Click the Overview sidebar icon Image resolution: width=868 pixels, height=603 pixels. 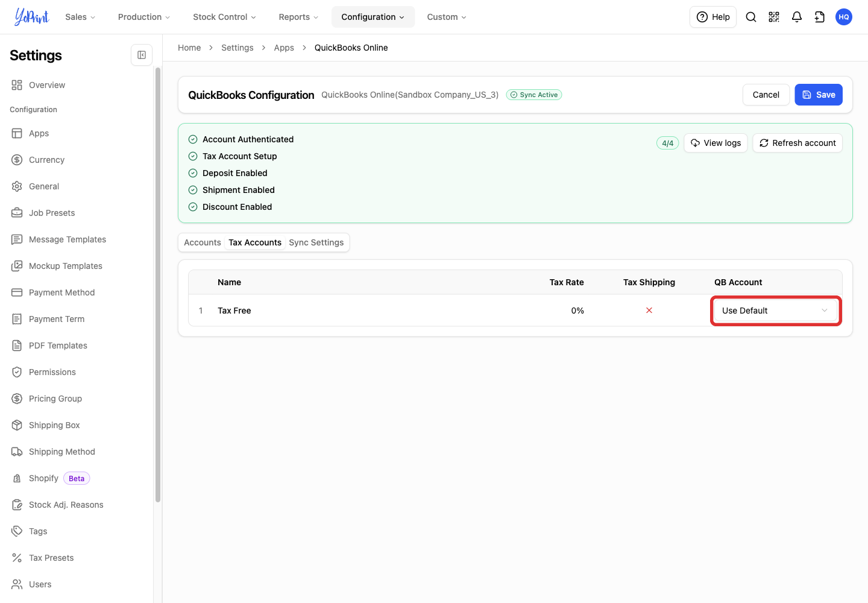(x=17, y=85)
